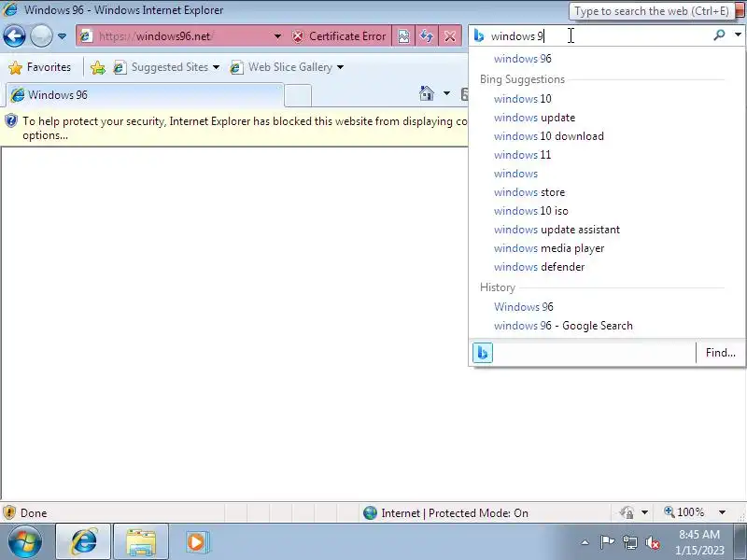747x560 pixels.
Task: Click the status bar security shield icon
Action: 9,512
